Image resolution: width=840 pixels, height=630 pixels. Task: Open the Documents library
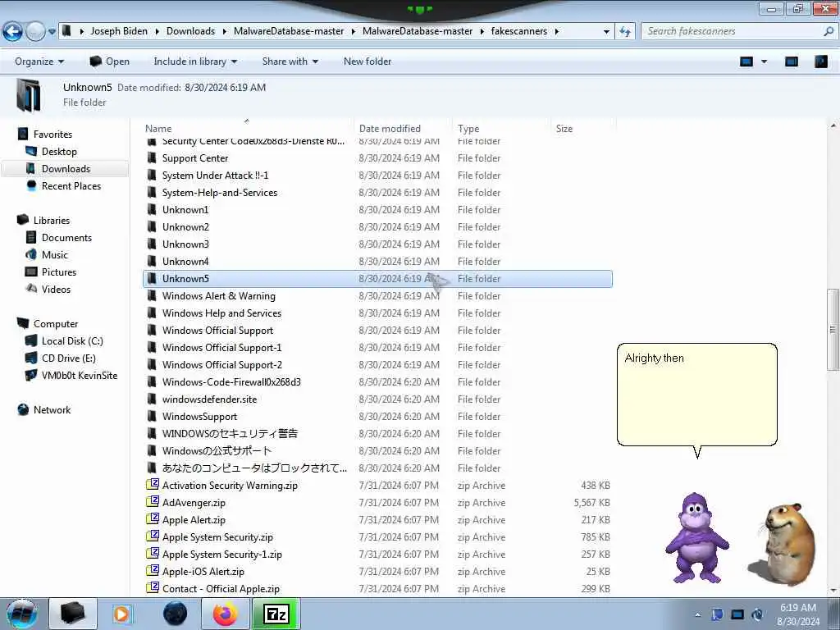point(66,237)
